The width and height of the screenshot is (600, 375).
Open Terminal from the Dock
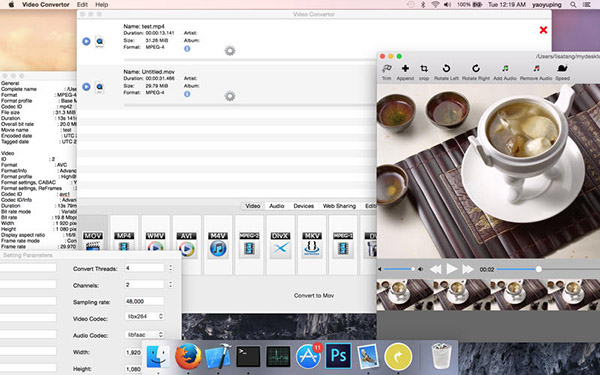(248, 357)
